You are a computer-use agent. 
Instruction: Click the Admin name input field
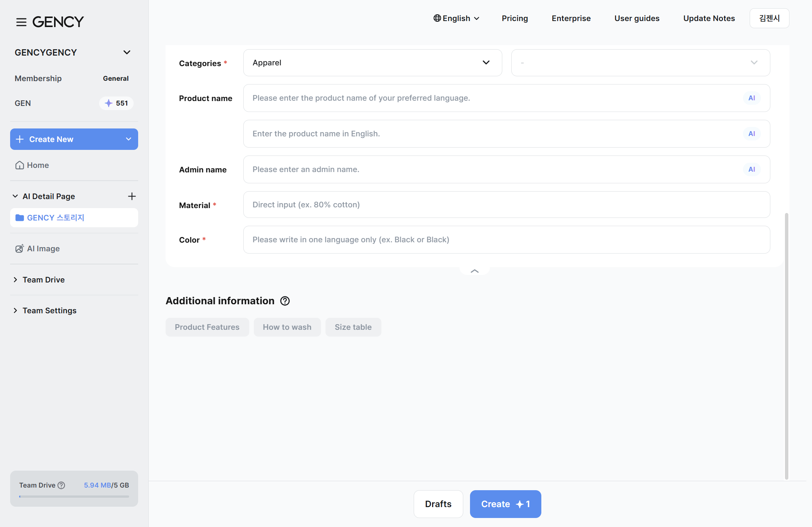click(x=506, y=169)
